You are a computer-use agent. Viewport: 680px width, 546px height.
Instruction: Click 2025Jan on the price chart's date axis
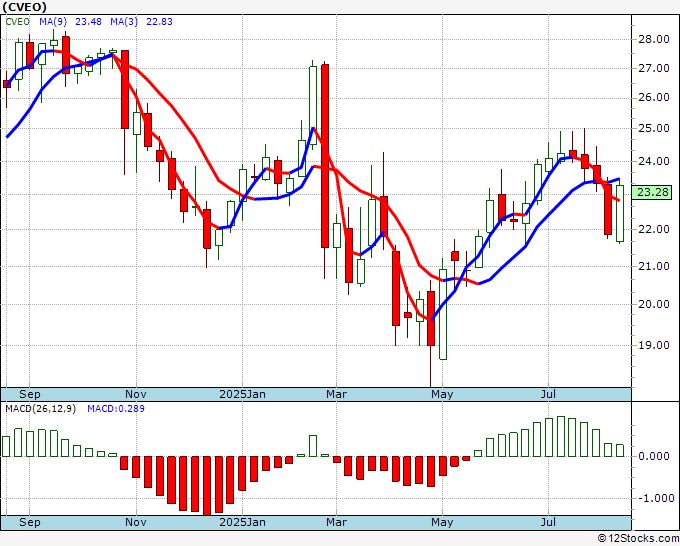pyautogui.click(x=242, y=394)
